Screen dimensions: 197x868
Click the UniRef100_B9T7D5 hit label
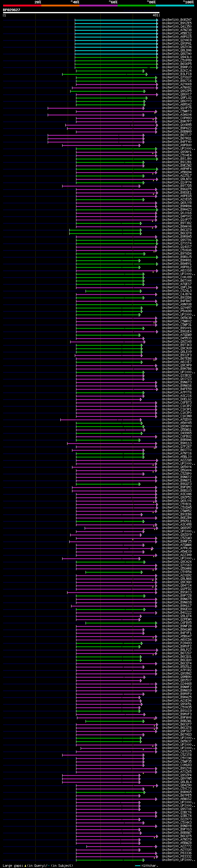coord(177,186)
